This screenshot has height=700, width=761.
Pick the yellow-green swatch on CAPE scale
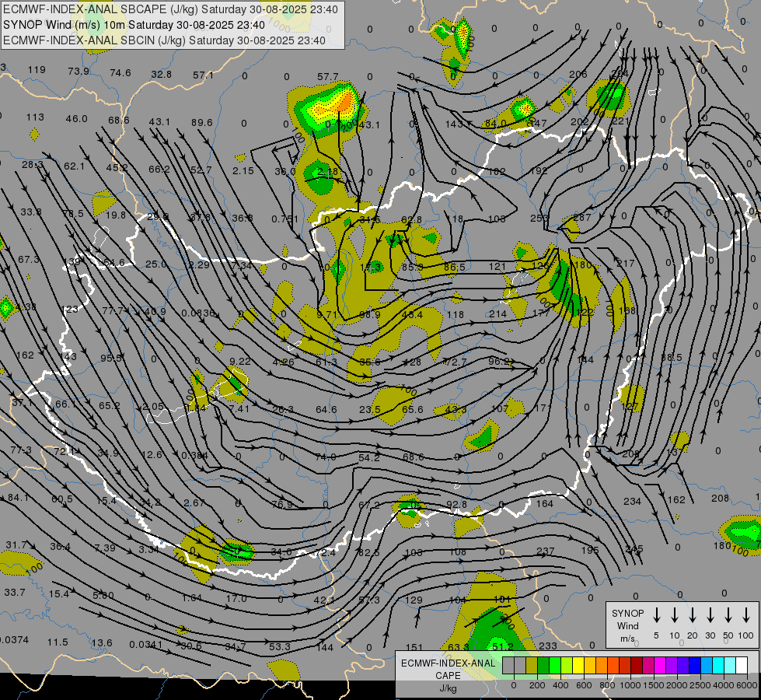567,665
